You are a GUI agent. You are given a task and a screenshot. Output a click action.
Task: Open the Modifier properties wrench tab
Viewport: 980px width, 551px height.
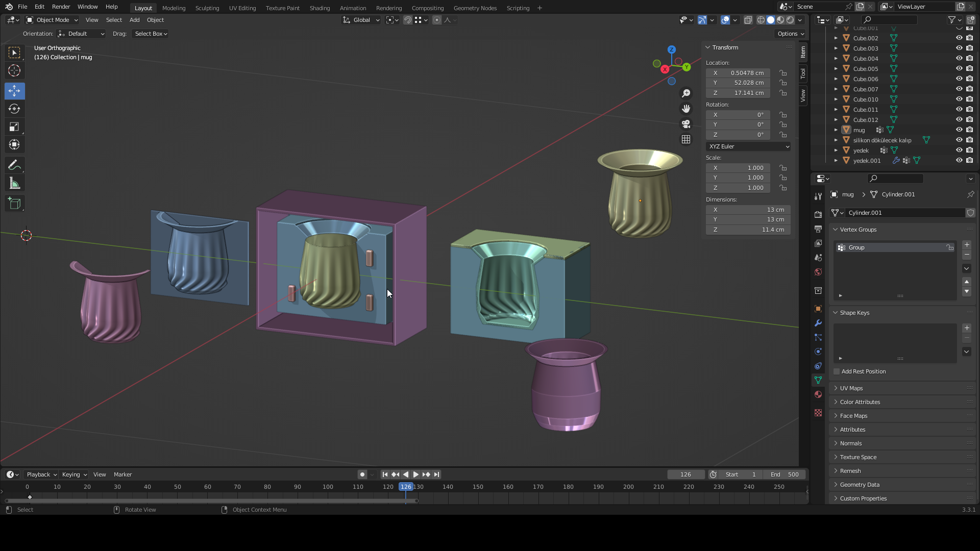pos(818,323)
